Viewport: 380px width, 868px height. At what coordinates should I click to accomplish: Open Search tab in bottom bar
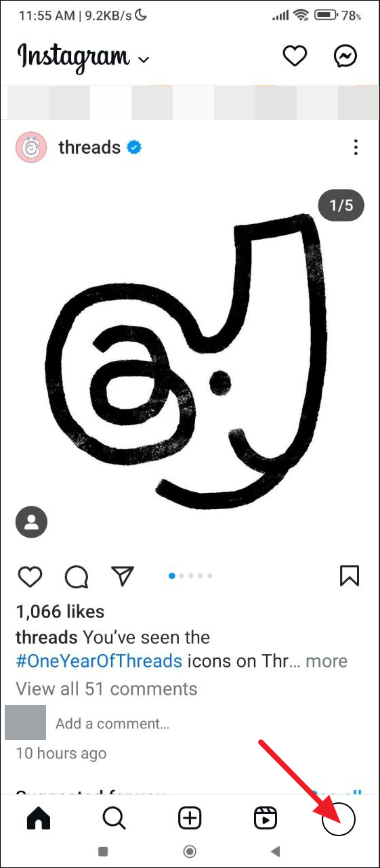114,819
